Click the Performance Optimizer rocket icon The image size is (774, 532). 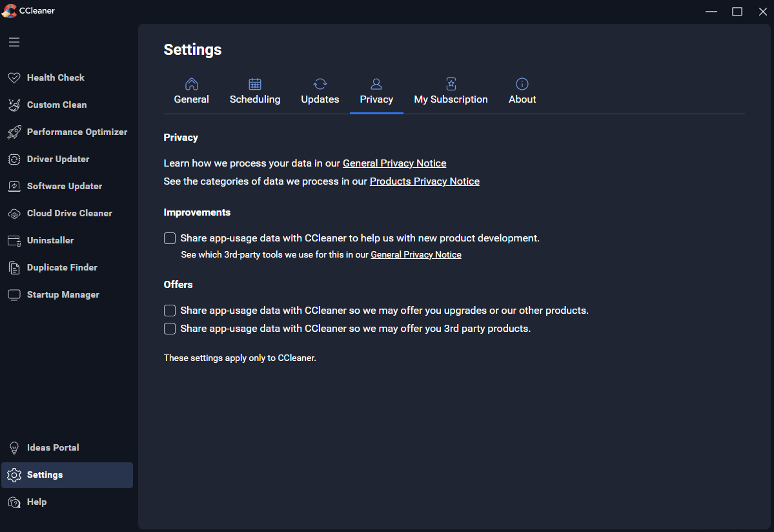coord(14,132)
